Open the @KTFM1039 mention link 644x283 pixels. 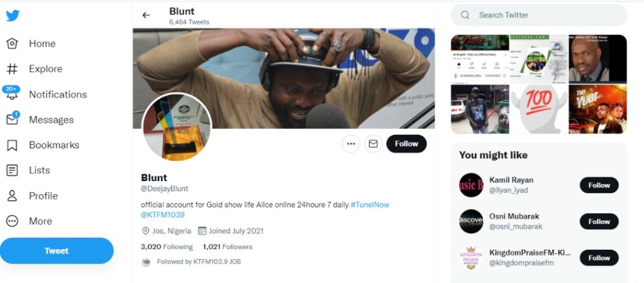pos(162,215)
